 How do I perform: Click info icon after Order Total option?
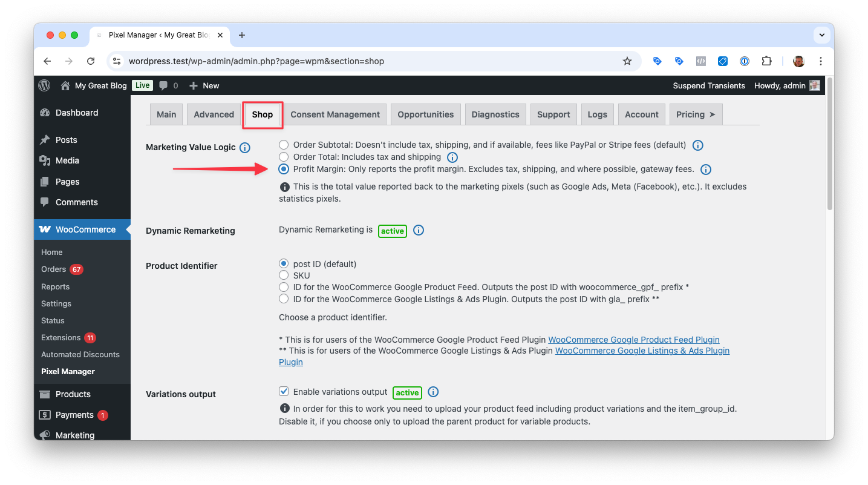tap(452, 157)
